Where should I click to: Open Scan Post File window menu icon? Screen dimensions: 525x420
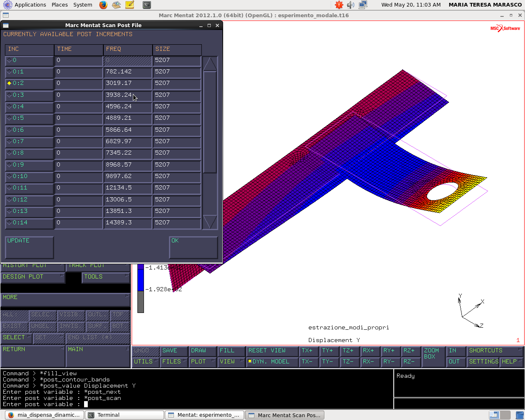click(x=6, y=25)
